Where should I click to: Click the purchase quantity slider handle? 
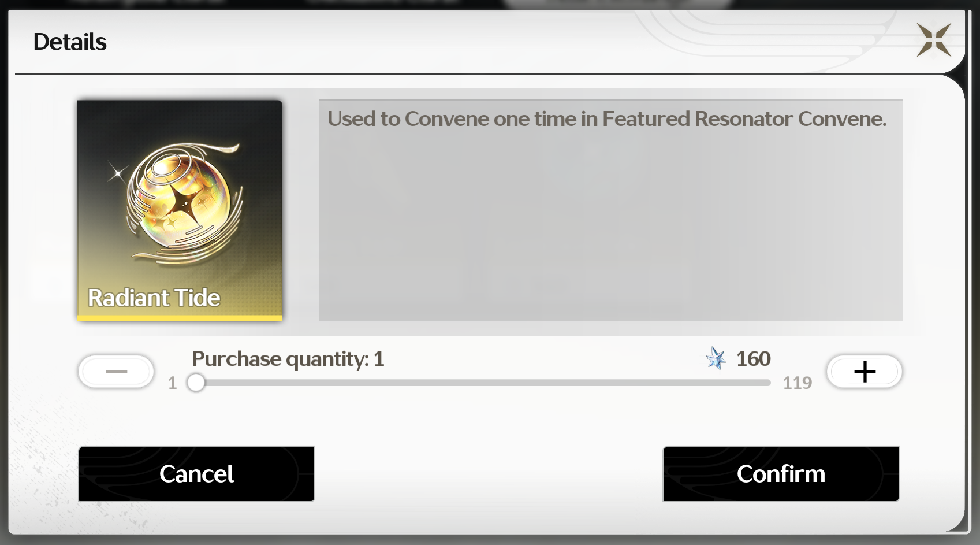pos(196,383)
